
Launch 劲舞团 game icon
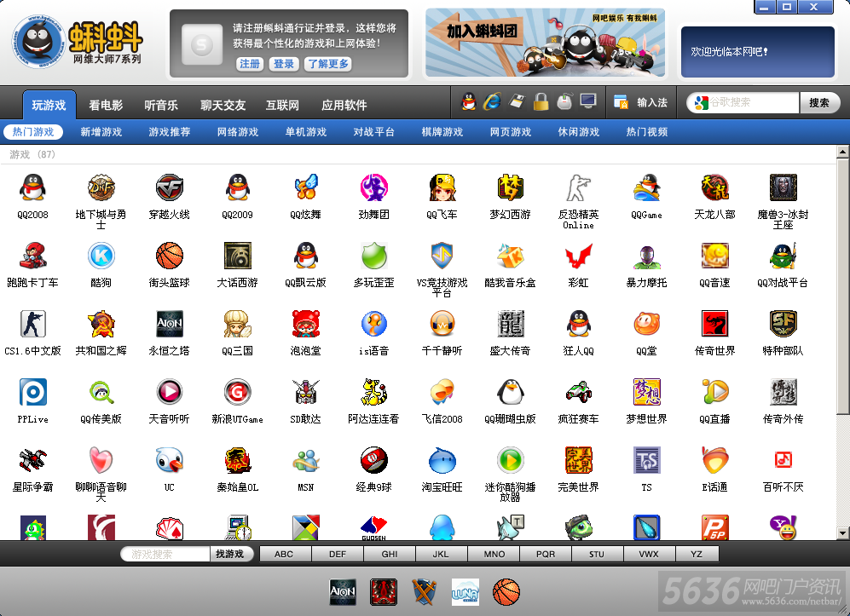tap(374, 188)
